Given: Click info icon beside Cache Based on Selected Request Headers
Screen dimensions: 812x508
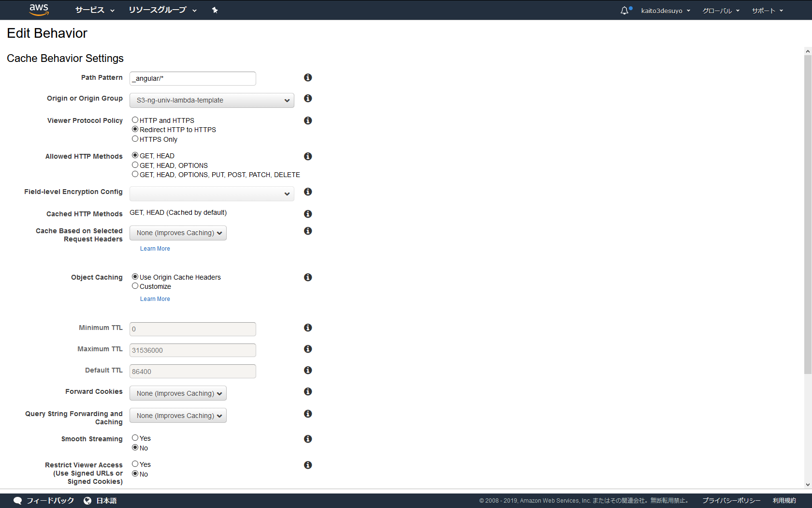Looking at the screenshot, I should pyautogui.click(x=308, y=231).
